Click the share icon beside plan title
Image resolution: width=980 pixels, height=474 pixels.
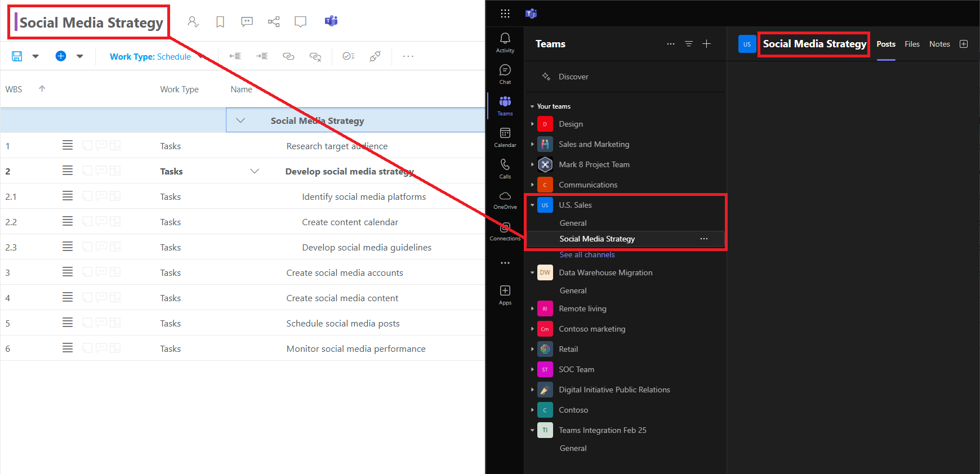point(274,21)
